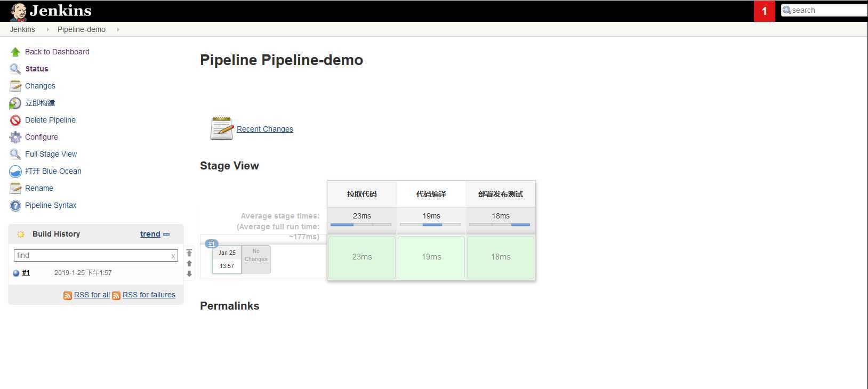Click the 18ms green stage cell
This screenshot has width=868, height=389.
click(501, 257)
